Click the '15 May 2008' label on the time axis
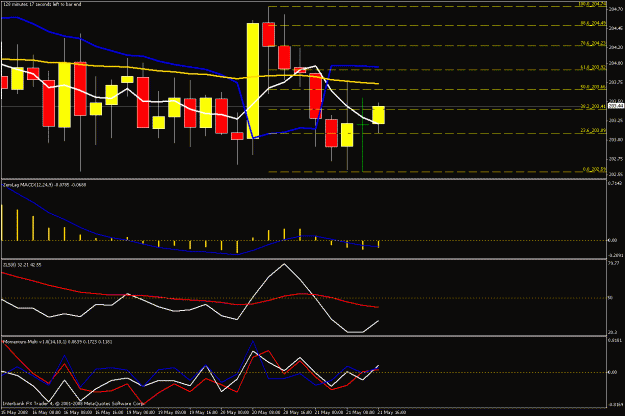 tap(15, 412)
